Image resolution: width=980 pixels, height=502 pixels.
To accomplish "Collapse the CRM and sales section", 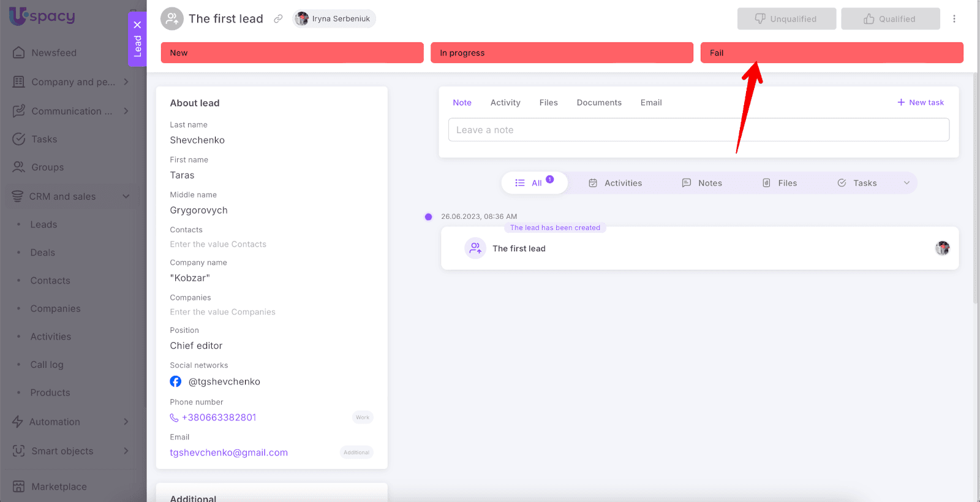I will click(126, 197).
